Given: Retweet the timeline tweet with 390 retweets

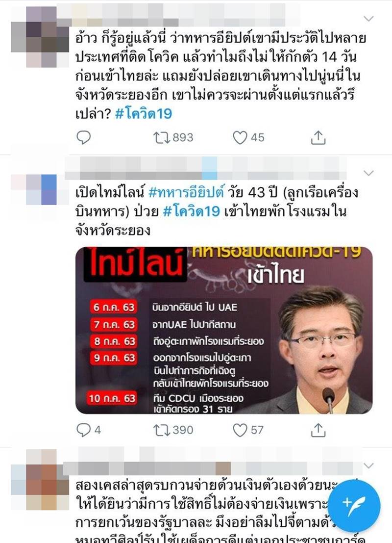Looking at the screenshot, I should (173, 430).
